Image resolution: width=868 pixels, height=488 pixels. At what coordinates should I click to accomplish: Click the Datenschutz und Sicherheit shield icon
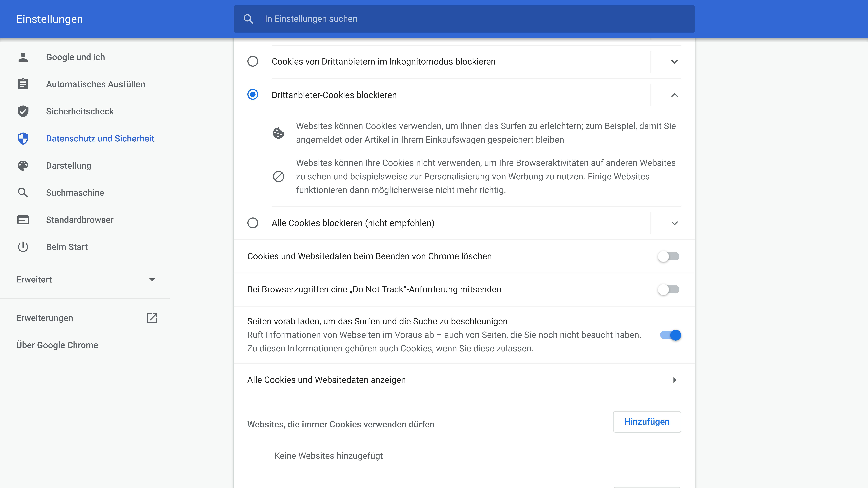click(23, 138)
